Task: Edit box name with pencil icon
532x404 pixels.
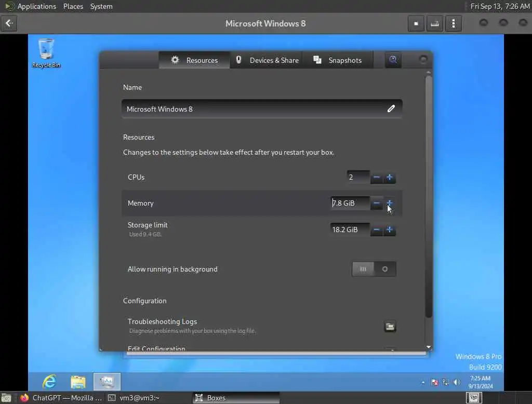Action: click(x=391, y=109)
